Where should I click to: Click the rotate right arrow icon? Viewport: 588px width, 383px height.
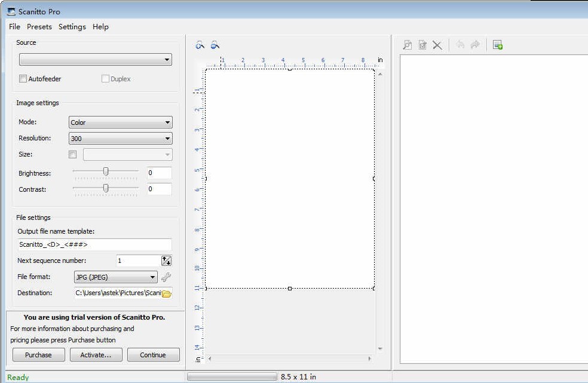(x=475, y=45)
